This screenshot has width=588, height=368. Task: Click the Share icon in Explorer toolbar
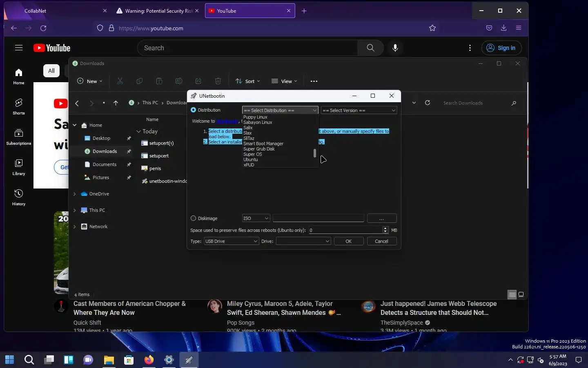[x=198, y=81]
